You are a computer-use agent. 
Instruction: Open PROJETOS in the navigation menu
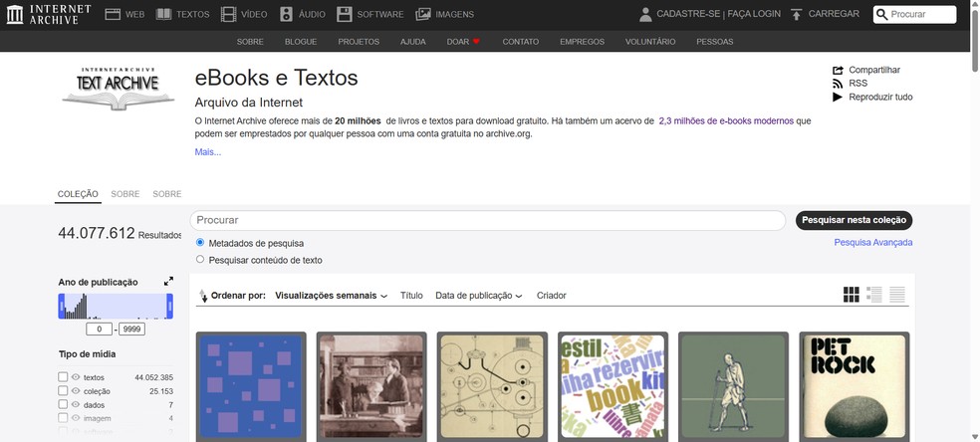pyautogui.click(x=359, y=42)
